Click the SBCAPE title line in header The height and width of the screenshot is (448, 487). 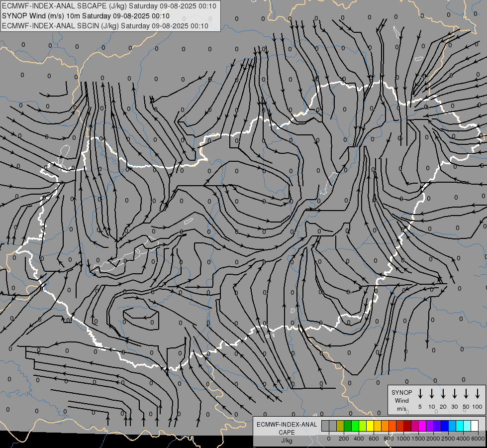(109, 6)
